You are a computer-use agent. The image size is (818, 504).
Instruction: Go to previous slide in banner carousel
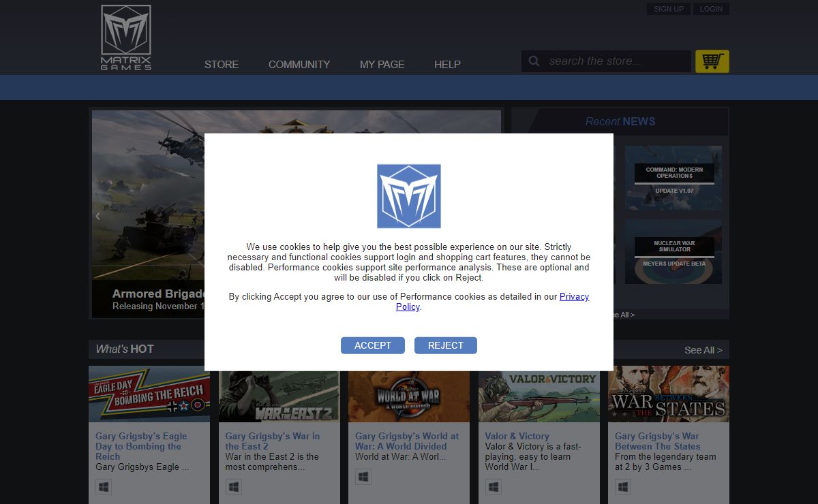(x=98, y=216)
